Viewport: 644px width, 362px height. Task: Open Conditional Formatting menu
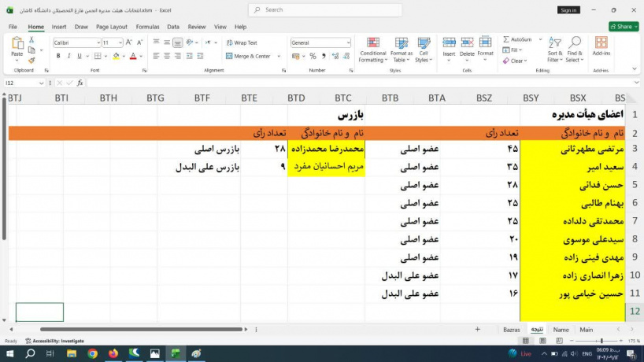[x=373, y=50]
